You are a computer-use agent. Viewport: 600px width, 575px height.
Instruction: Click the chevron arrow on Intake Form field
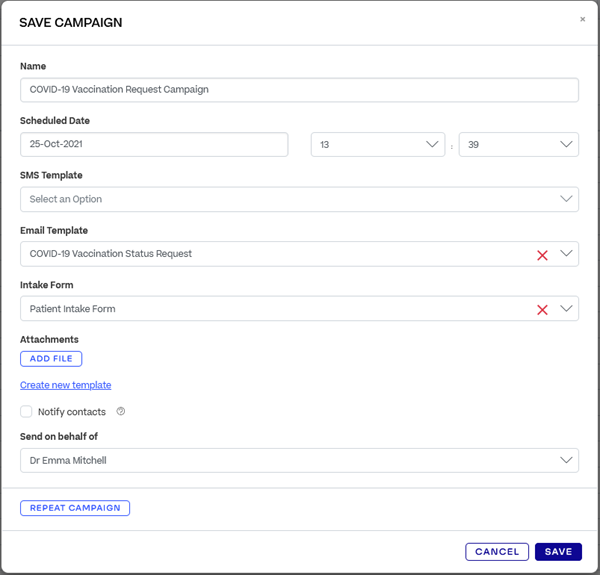tap(567, 309)
